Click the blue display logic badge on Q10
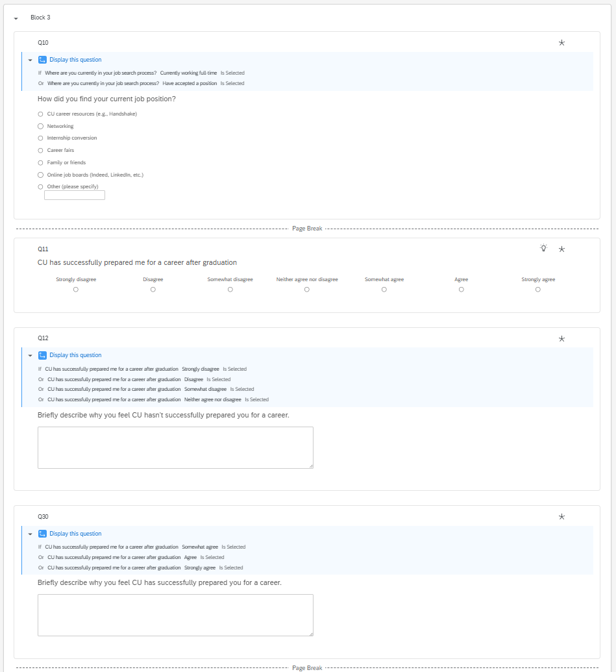The height and width of the screenshot is (672, 616). 42,59
